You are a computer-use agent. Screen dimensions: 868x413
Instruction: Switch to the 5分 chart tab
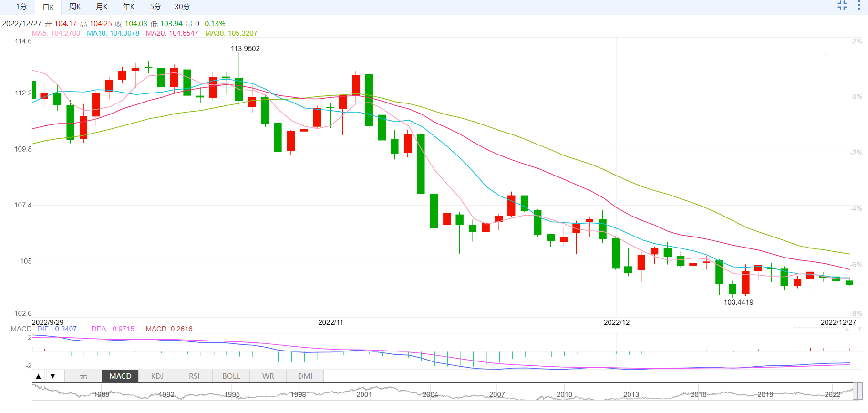(155, 7)
